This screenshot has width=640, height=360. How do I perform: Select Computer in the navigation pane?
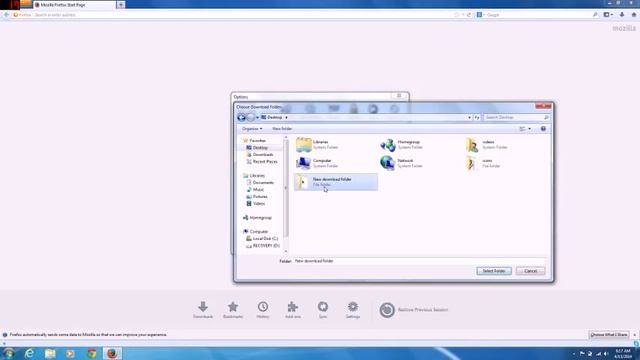(x=256, y=231)
